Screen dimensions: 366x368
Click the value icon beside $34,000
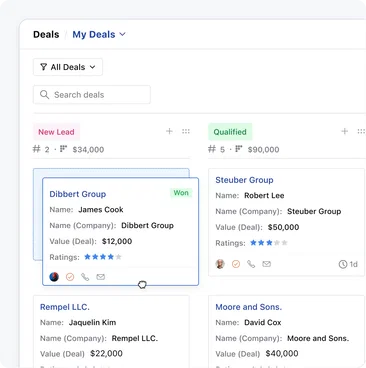64,149
